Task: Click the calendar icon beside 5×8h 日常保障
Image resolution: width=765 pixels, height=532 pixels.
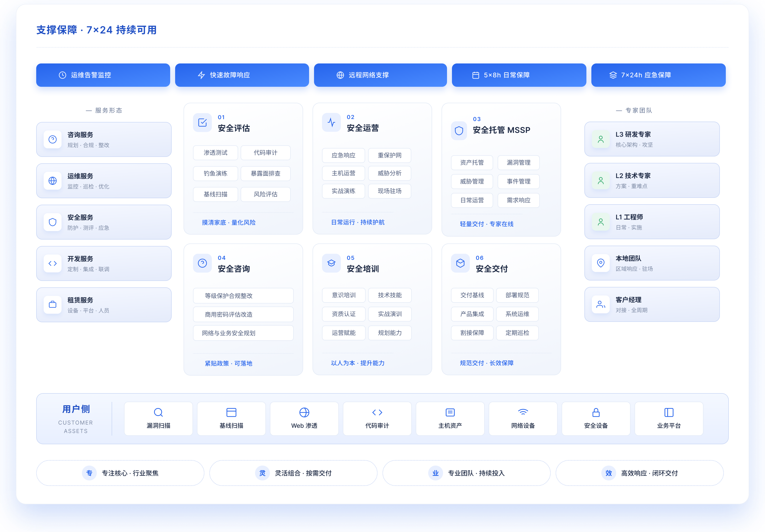Action: click(476, 75)
